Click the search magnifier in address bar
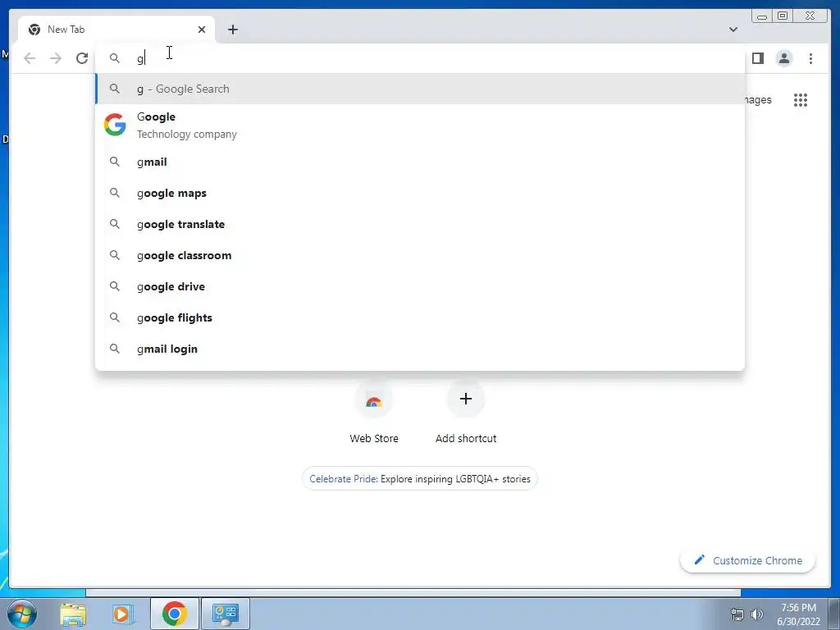 pos(114,58)
